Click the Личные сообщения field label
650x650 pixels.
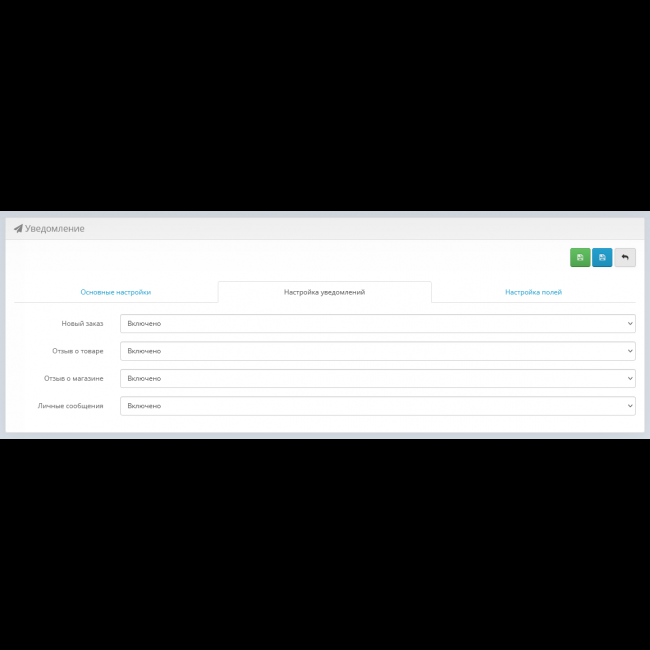(70, 406)
